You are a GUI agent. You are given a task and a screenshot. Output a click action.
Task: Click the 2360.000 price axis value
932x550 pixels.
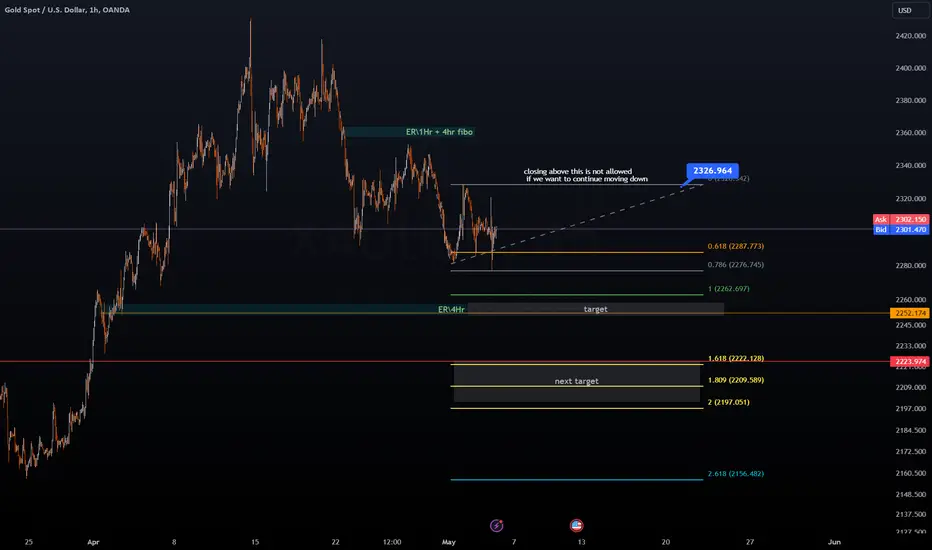pyautogui.click(x=911, y=133)
